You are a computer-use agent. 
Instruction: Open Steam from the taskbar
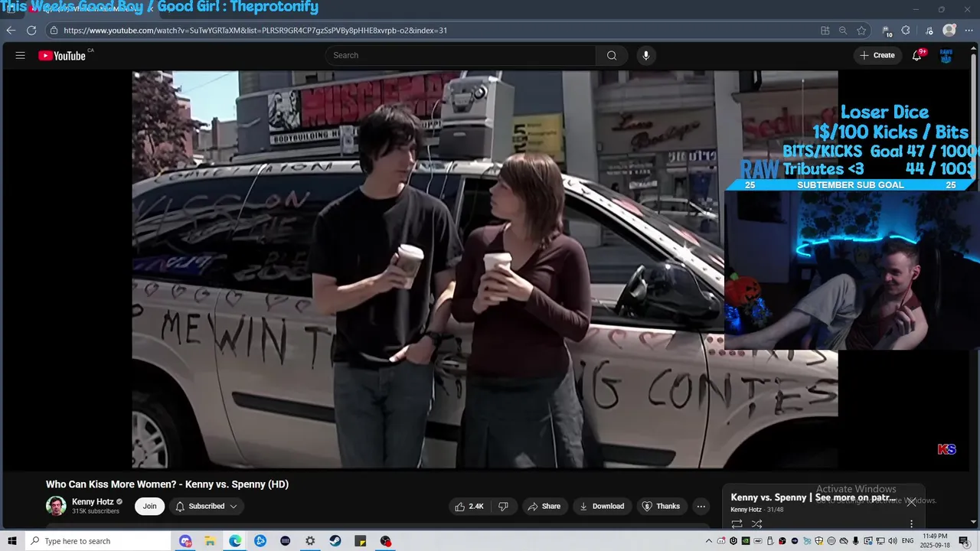(335, 541)
